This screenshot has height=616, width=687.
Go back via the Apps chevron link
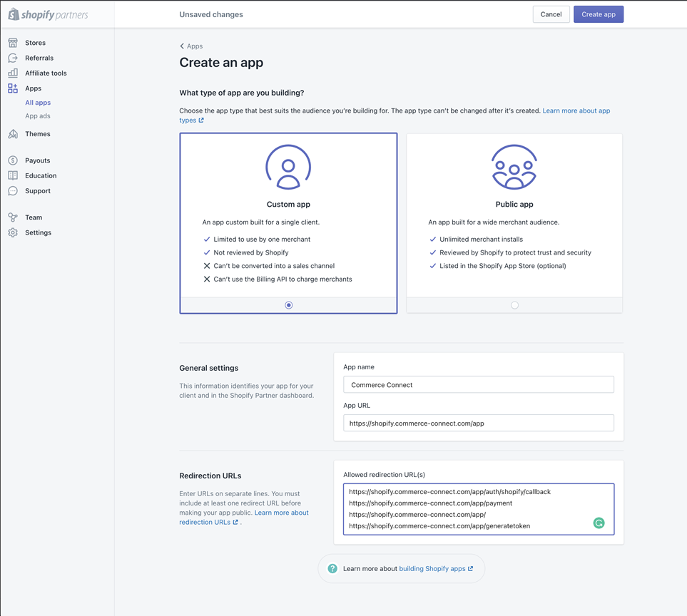[x=191, y=46]
